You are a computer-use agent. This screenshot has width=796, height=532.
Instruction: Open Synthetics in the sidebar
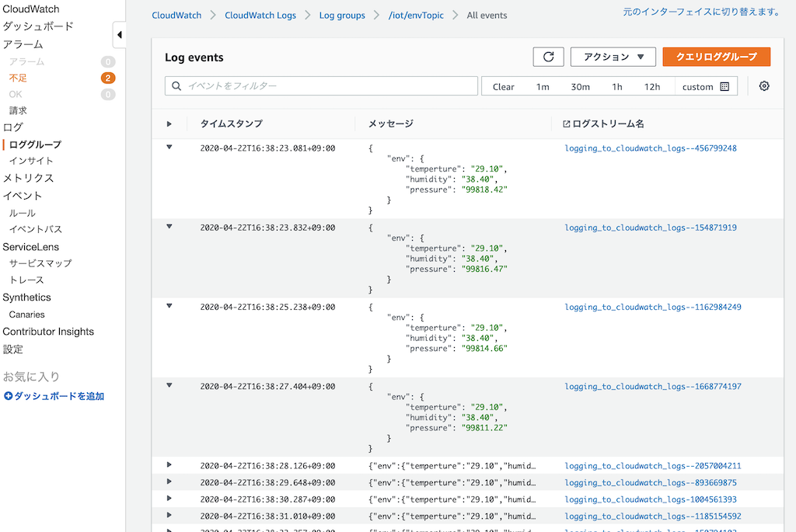tap(27, 297)
